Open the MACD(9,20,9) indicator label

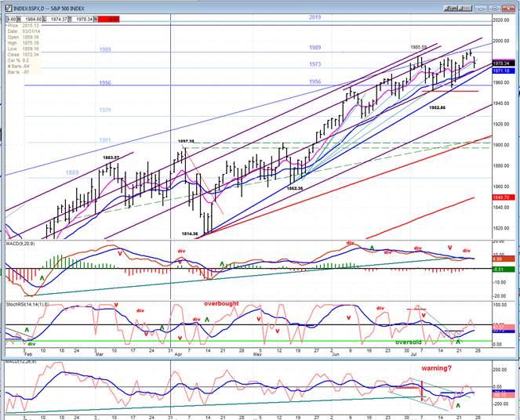[20, 244]
